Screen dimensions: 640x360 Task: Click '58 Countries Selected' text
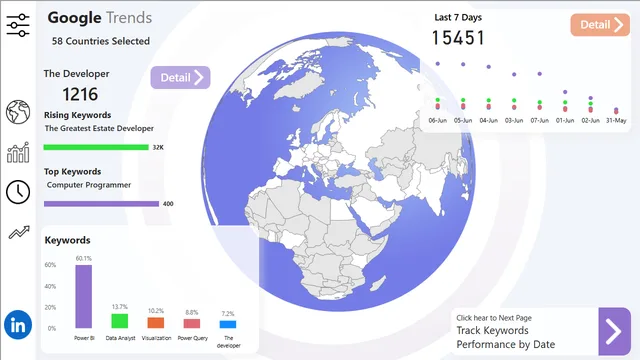pos(101,41)
